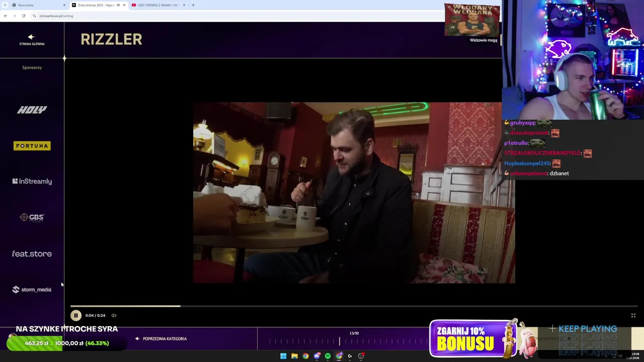The width and height of the screenshot is (644, 362).
Task: Open a new browser tab
Action: pyautogui.click(x=193, y=5)
